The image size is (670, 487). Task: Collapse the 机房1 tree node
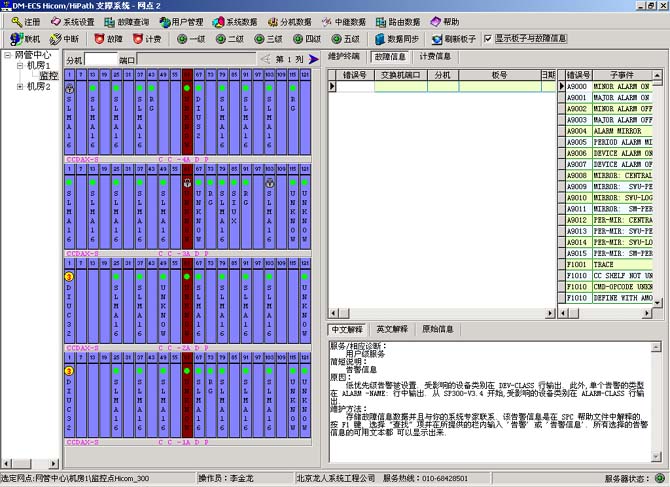[19, 65]
